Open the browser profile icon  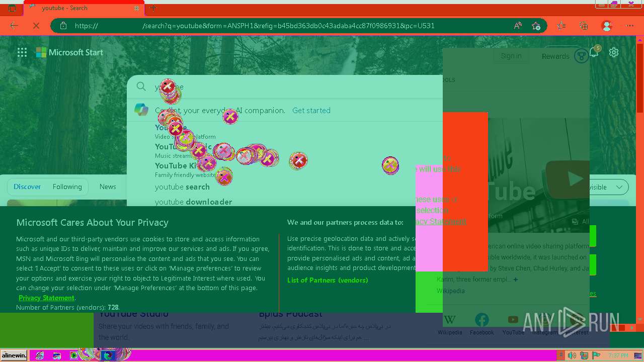point(607,26)
